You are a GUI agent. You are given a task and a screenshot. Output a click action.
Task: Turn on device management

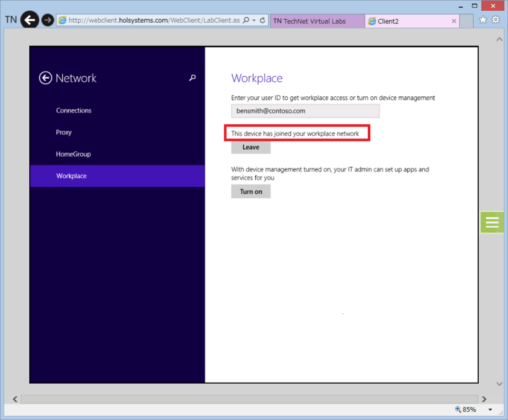[251, 192]
